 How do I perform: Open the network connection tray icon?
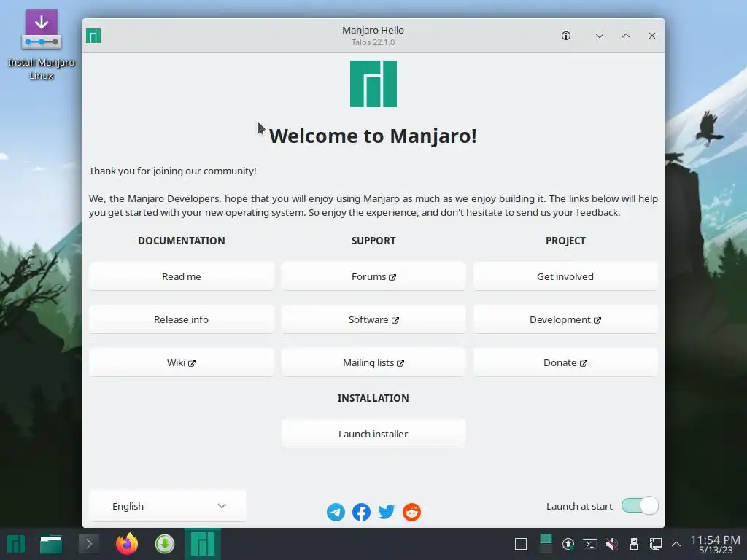pos(656,544)
